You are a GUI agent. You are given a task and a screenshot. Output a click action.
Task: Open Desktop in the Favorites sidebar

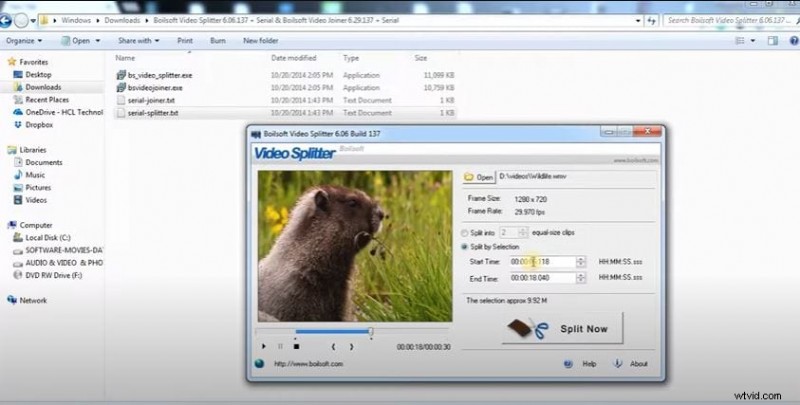[38, 74]
